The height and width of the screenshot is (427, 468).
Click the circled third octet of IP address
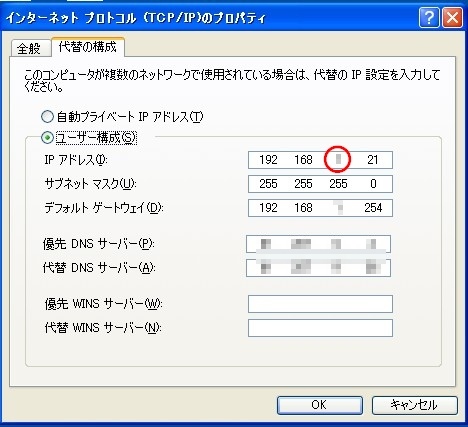point(338,160)
